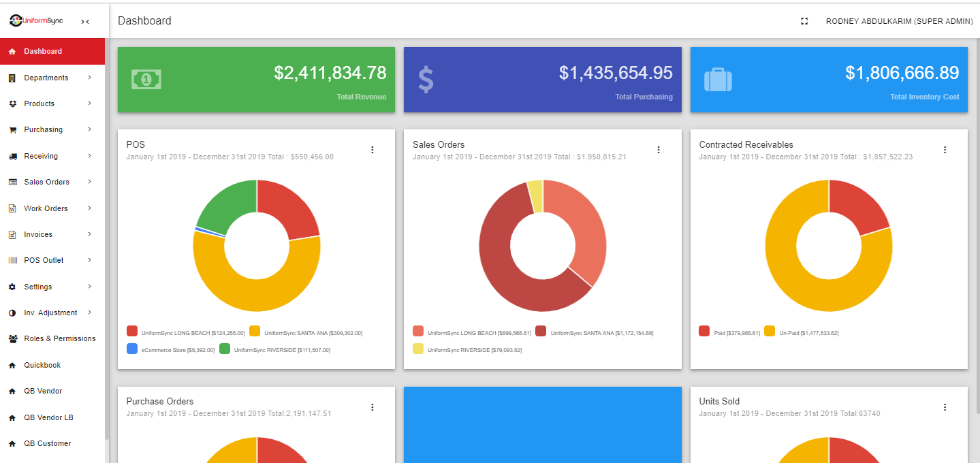Open the Sales Orders chart options menu

pyautogui.click(x=659, y=150)
